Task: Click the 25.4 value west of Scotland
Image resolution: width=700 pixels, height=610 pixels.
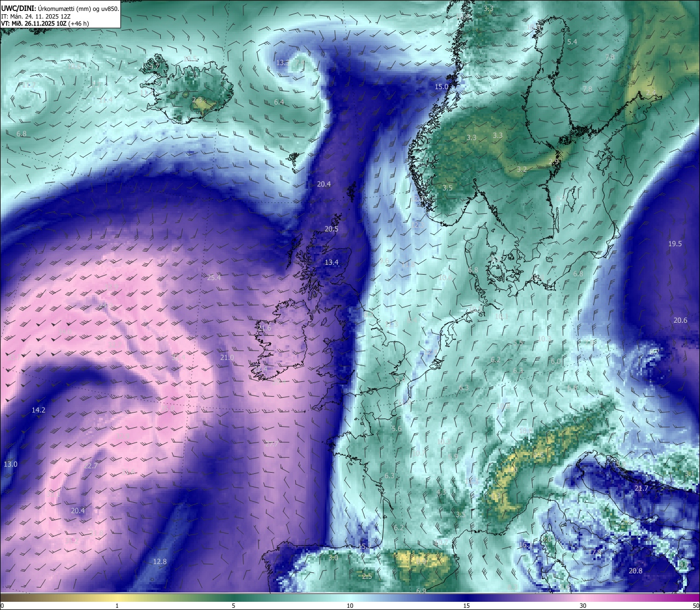Action: coord(214,277)
